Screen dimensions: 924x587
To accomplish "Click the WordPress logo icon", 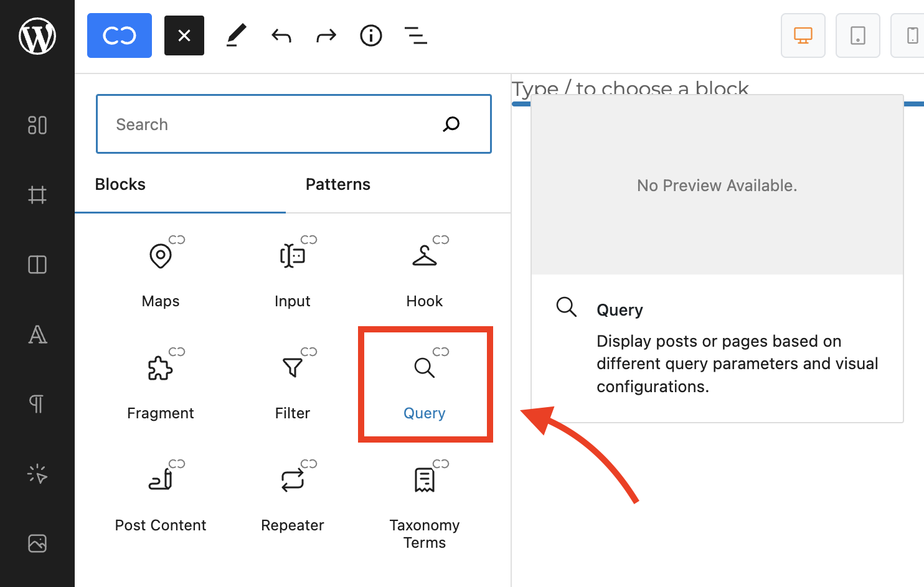I will point(37,36).
